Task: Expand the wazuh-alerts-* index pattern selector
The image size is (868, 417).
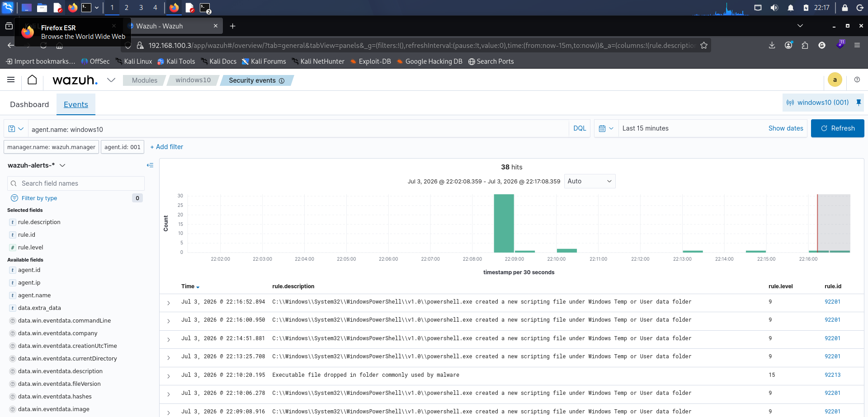Action: click(x=37, y=165)
